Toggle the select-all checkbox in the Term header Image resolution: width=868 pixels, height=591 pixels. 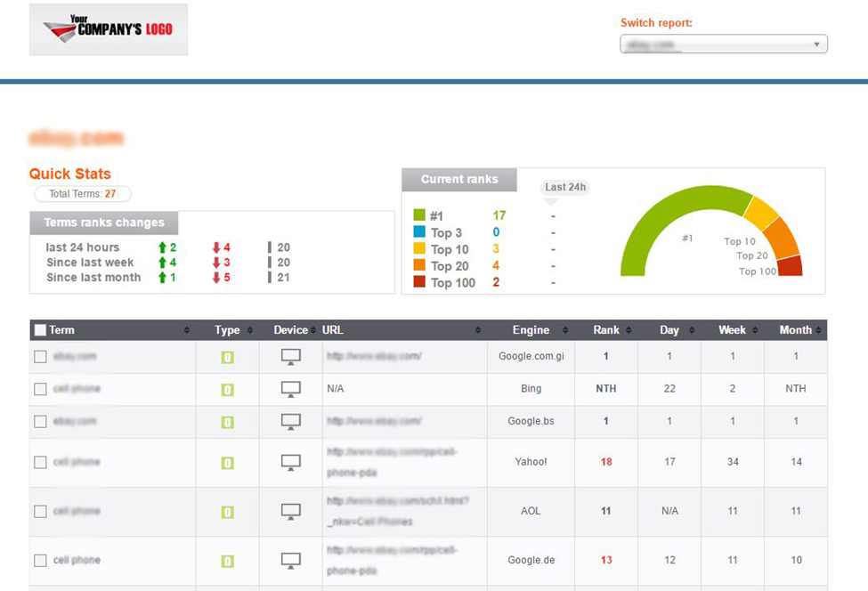point(40,330)
